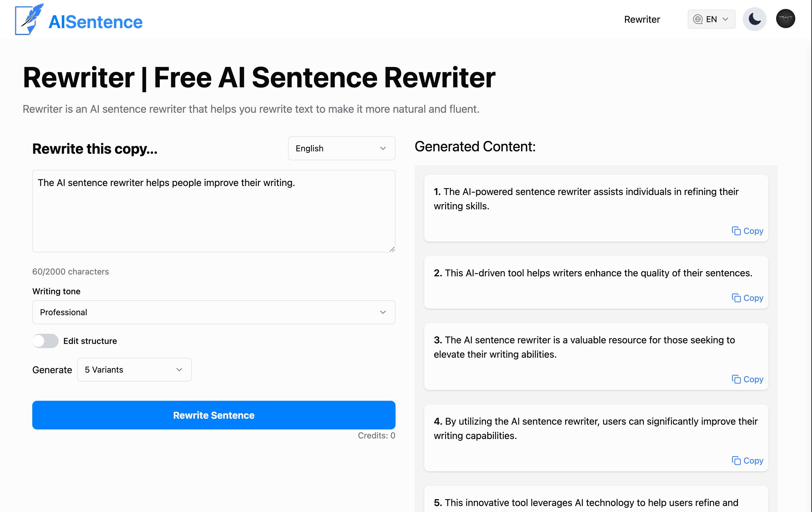Viewport: 812px width, 512px height.
Task: Open the English language dropdown
Action: pos(341,148)
